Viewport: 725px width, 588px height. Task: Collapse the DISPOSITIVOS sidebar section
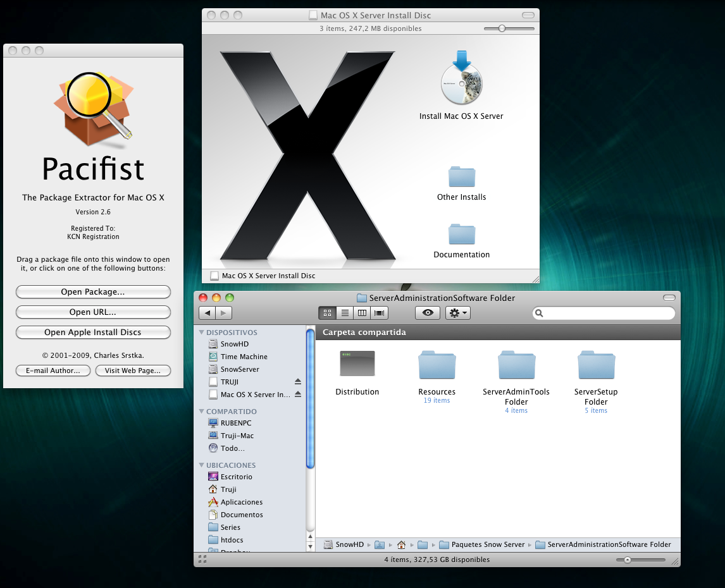click(202, 333)
